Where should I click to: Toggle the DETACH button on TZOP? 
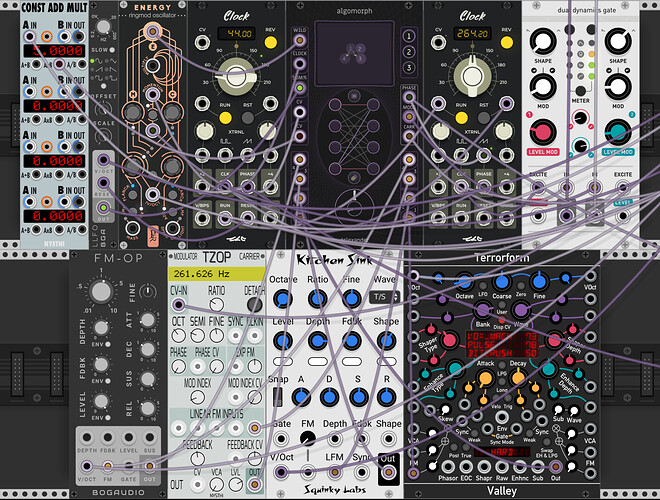click(254, 304)
